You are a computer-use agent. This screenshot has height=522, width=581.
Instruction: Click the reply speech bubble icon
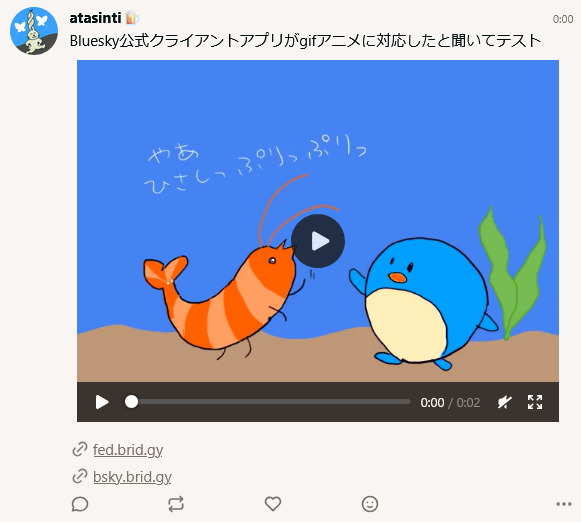tap(80, 504)
